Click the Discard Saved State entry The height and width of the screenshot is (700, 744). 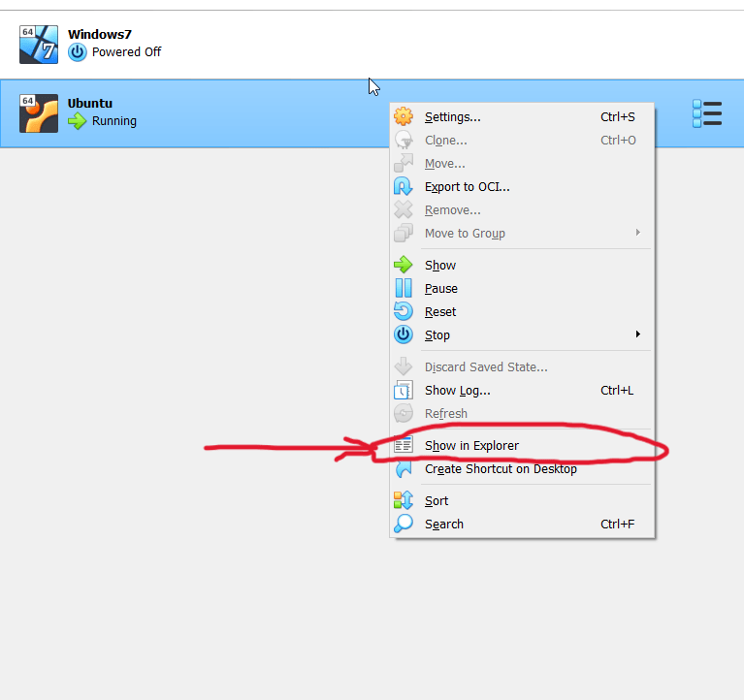coord(522,367)
